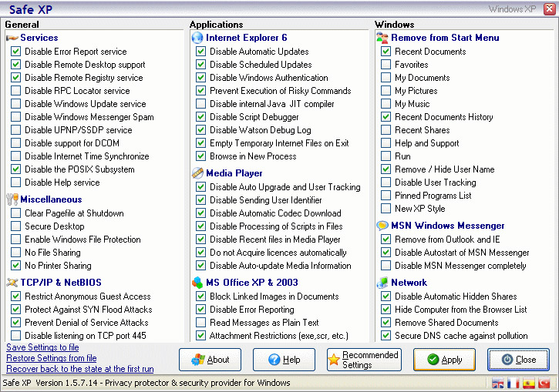Click Recover back to first run state link

point(80,368)
